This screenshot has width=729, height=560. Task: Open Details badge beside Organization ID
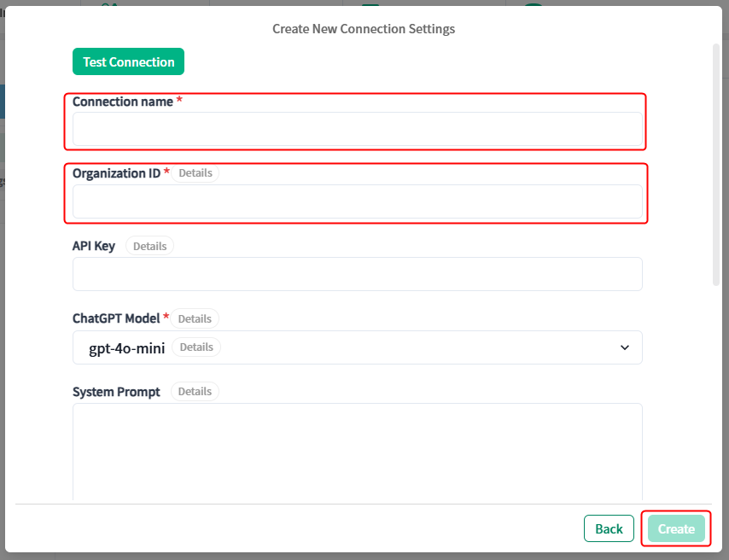[195, 173]
